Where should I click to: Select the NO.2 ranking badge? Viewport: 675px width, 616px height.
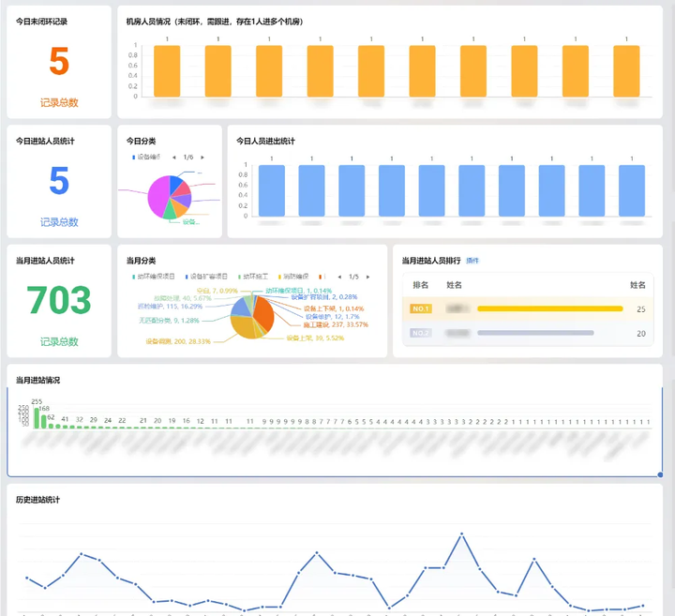coord(421,333)
